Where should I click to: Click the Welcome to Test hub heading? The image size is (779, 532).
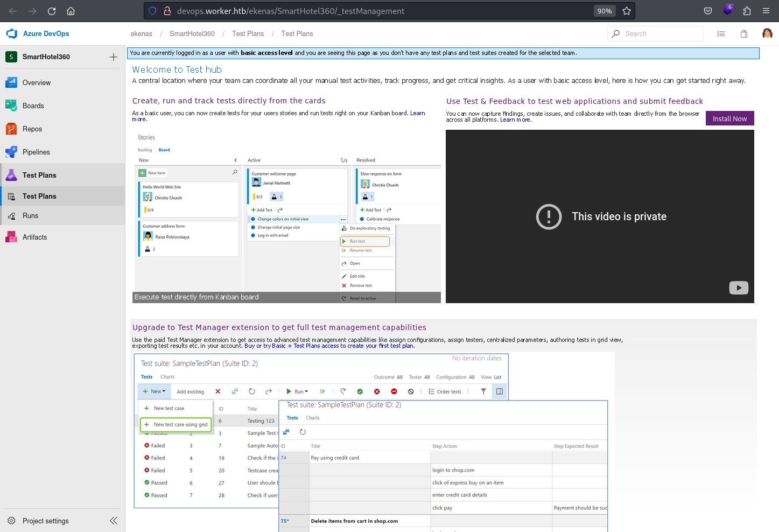[x=177, y=69]
